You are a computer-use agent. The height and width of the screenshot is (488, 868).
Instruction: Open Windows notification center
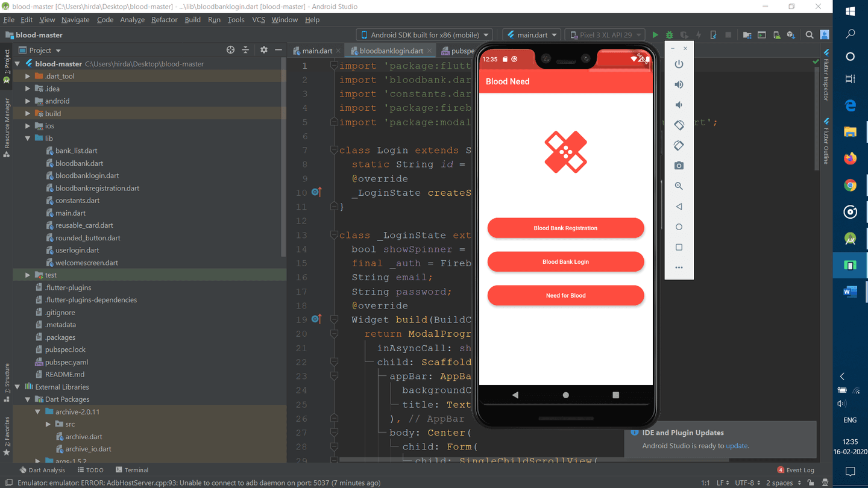point(851,472)
